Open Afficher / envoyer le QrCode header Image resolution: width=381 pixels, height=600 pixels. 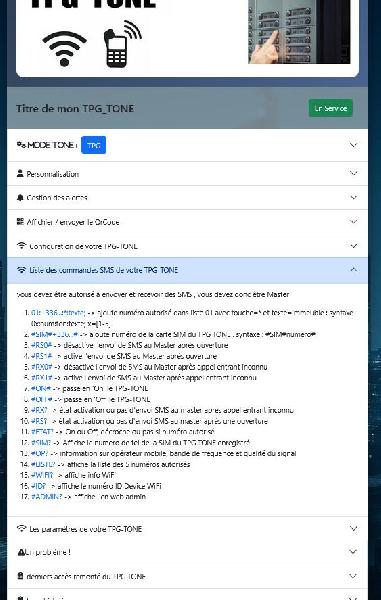point(187,222)
